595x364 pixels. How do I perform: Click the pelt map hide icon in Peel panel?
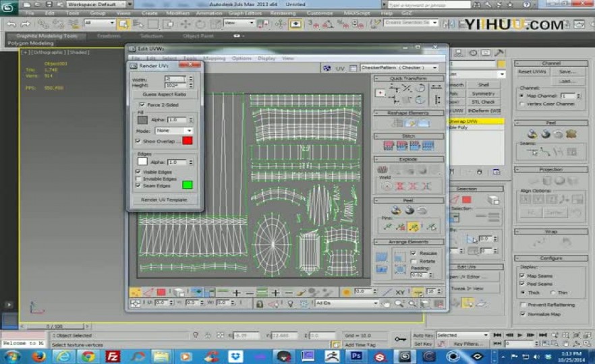[570, 134]
